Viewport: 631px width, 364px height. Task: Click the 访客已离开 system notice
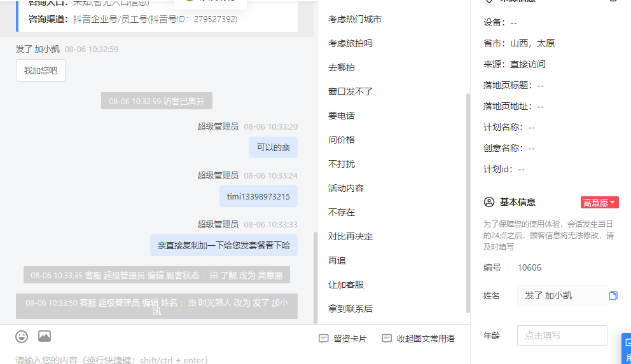coord(156,101)
